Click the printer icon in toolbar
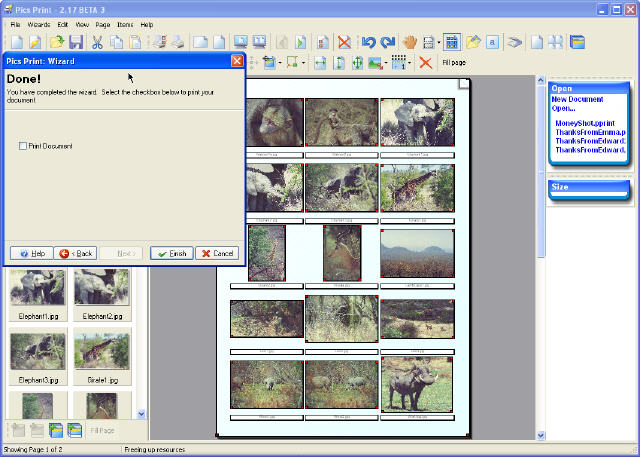 tap(177, 42)
